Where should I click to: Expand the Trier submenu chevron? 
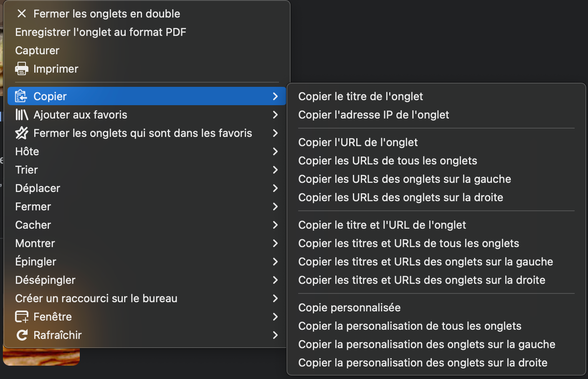point(275,170)
